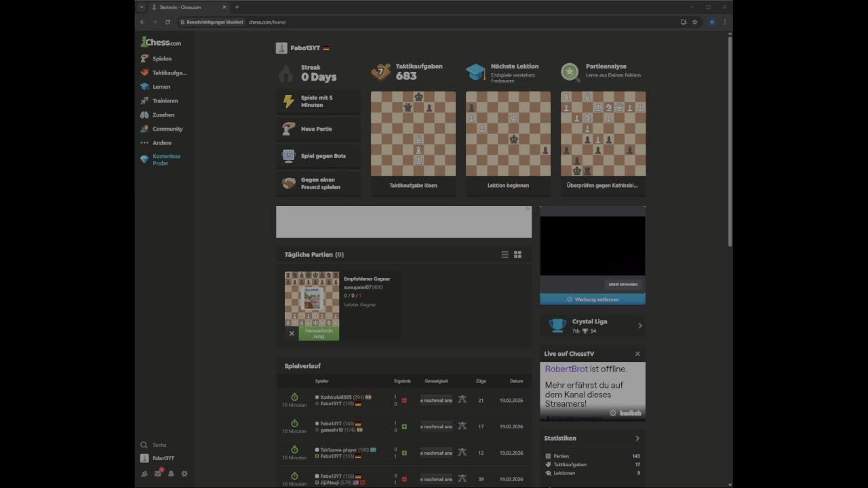Click Taktikaufgabe lösen button
Image resolution: width=868 pixels, height=488 pixels.
413,185
